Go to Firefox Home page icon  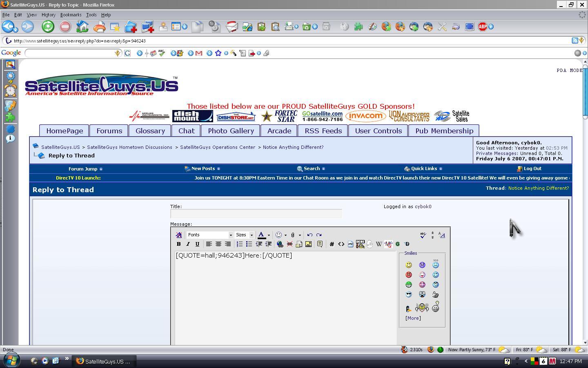pos(82,27)
